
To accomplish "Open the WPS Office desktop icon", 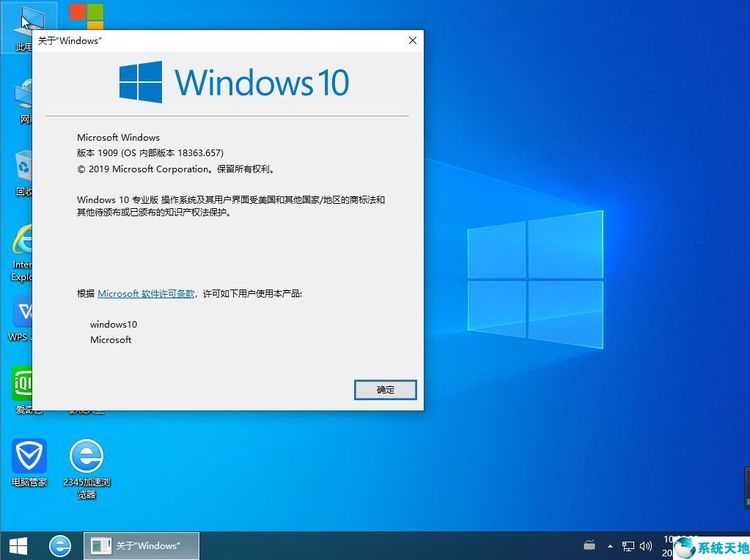I will pos(22,314).
